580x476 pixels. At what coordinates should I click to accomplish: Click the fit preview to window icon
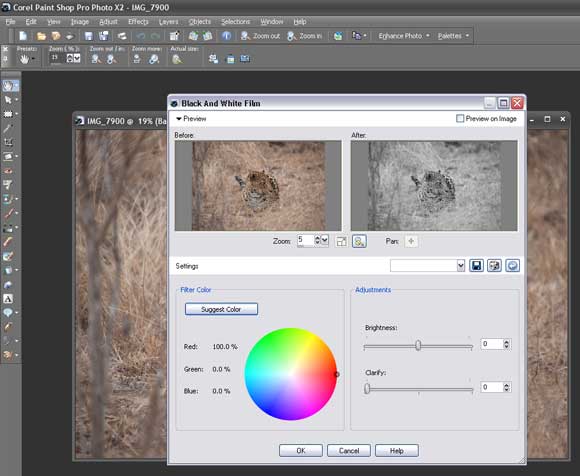(x=341, y=242)
